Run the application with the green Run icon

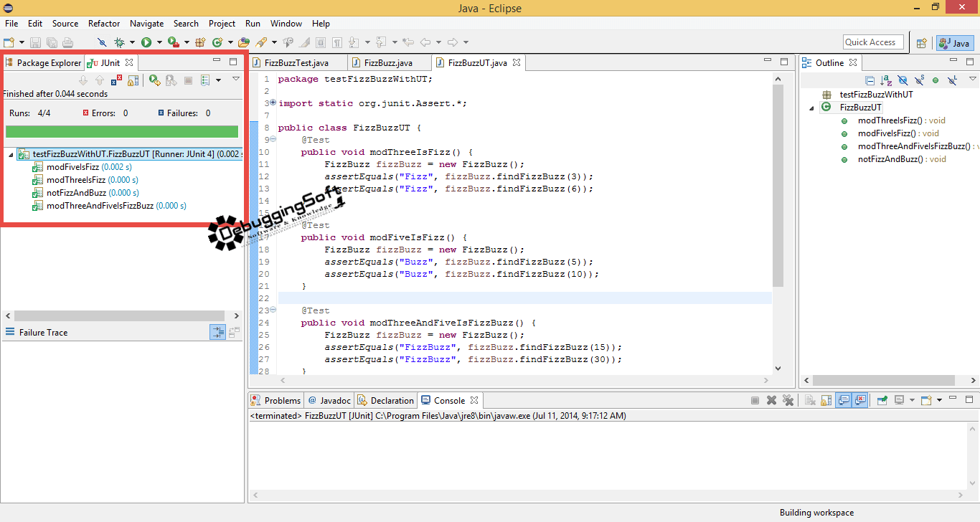[146, 42]
